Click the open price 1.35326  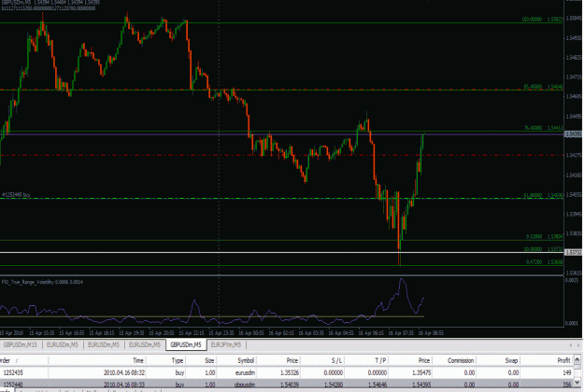(290, 372)
